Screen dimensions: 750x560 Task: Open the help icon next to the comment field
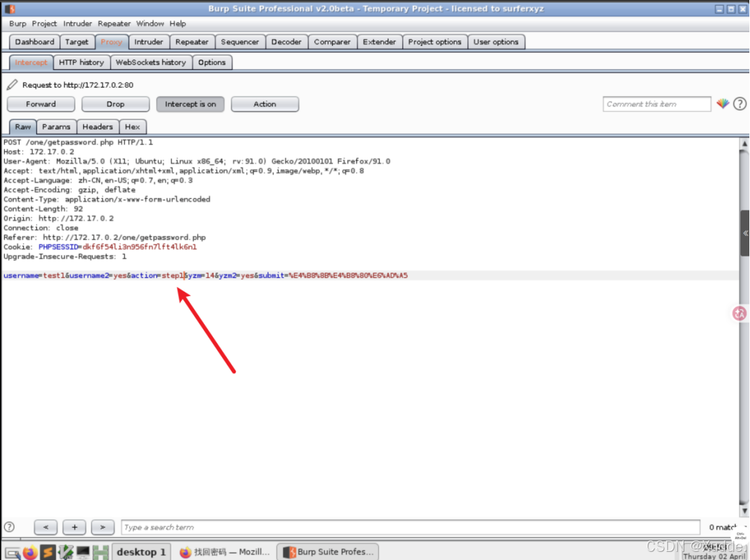click(739, 103)
